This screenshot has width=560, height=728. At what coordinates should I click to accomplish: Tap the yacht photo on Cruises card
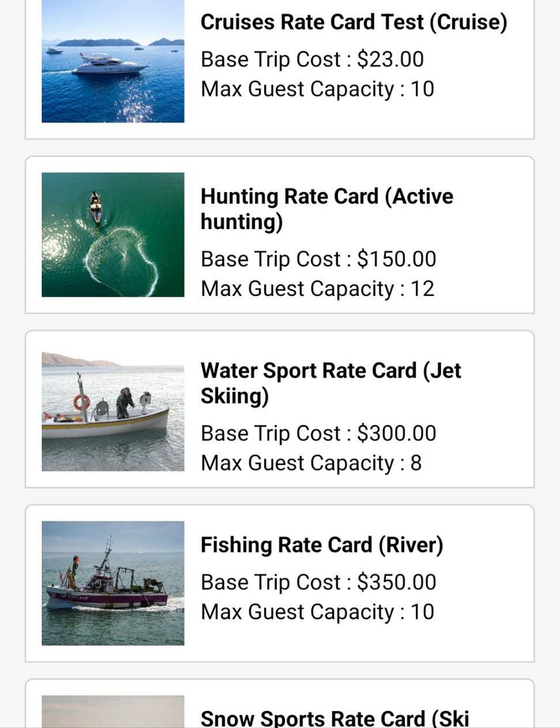click(113, 61)
